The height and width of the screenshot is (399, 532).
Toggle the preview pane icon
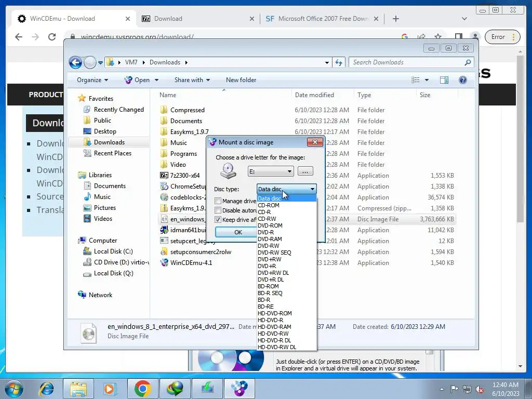[x=444, y=80]
